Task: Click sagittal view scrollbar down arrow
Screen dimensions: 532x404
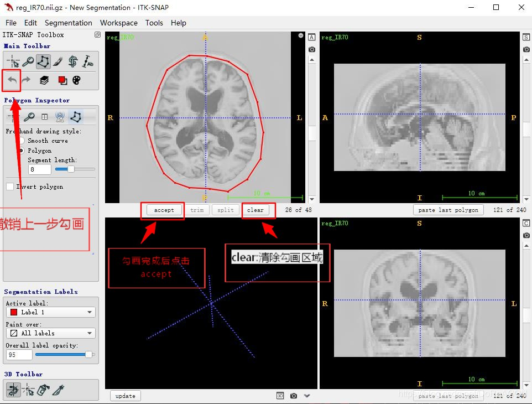Action: click(526, 199)
